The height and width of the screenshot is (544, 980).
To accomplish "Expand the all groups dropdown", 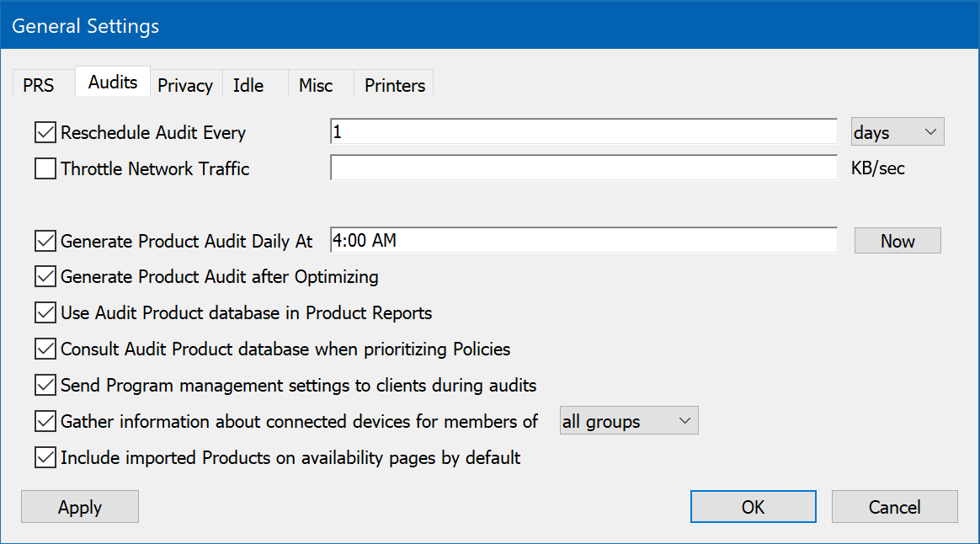I will tap(629, 422).
